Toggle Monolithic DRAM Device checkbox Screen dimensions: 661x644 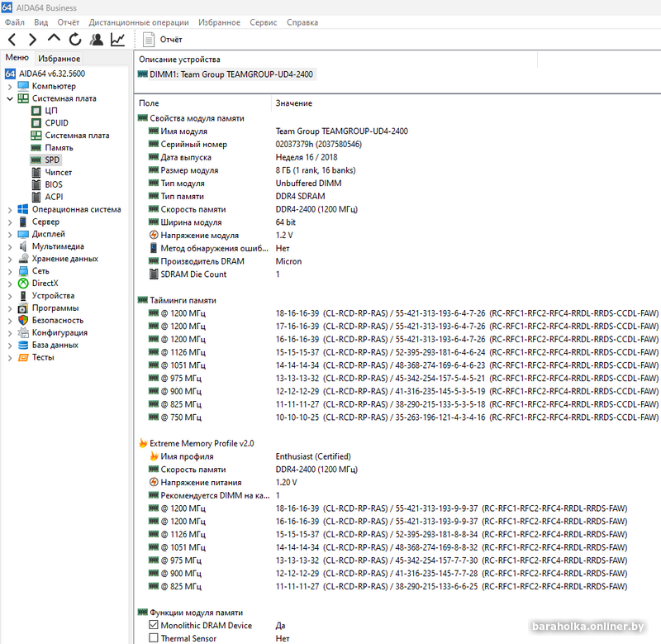[x=154, y=625]
